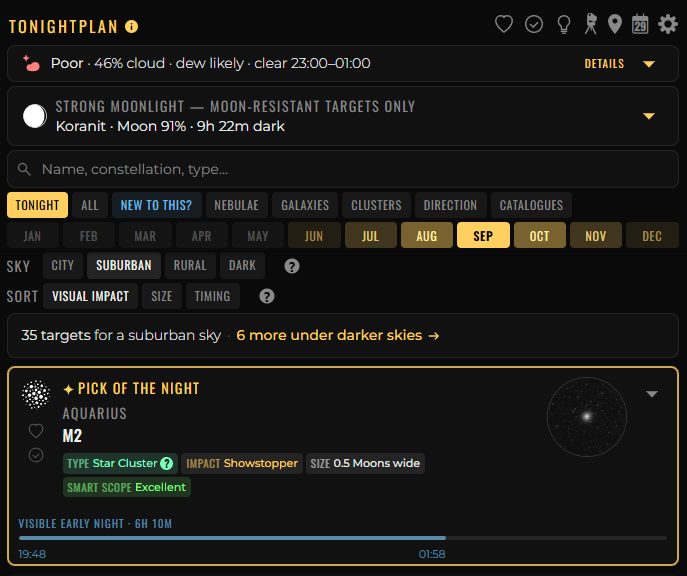Open the calendar date icon
This screenshot has width=687, height=576.
640,24
